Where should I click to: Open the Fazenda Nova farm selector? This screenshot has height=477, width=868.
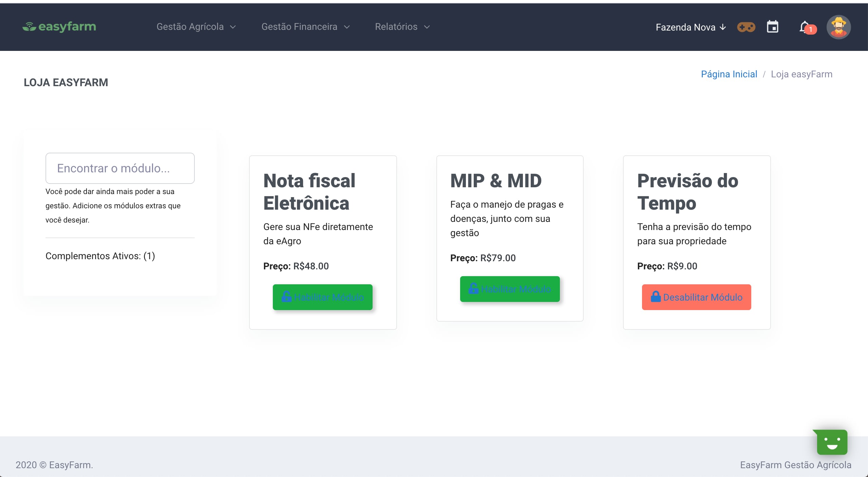(x=691, y=27)
